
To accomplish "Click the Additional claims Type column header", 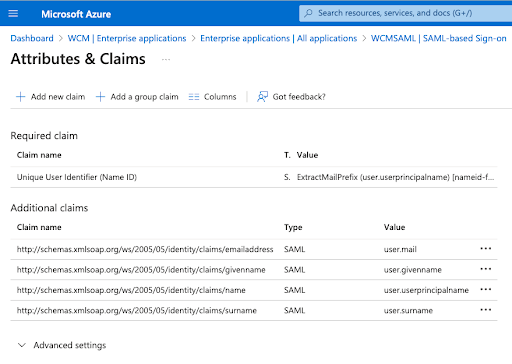I will (x=293, y=227).
